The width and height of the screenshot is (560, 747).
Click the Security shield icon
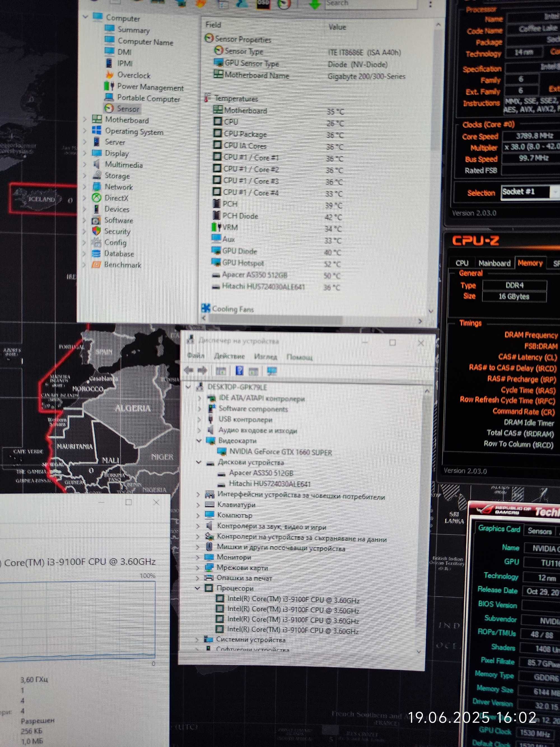coord(97,231)
